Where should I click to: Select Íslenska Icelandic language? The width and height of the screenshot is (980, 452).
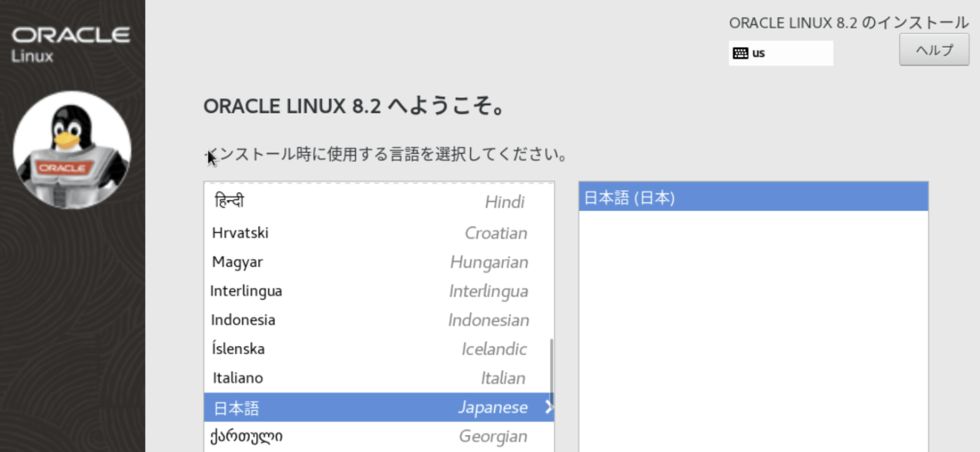(378, 349)
